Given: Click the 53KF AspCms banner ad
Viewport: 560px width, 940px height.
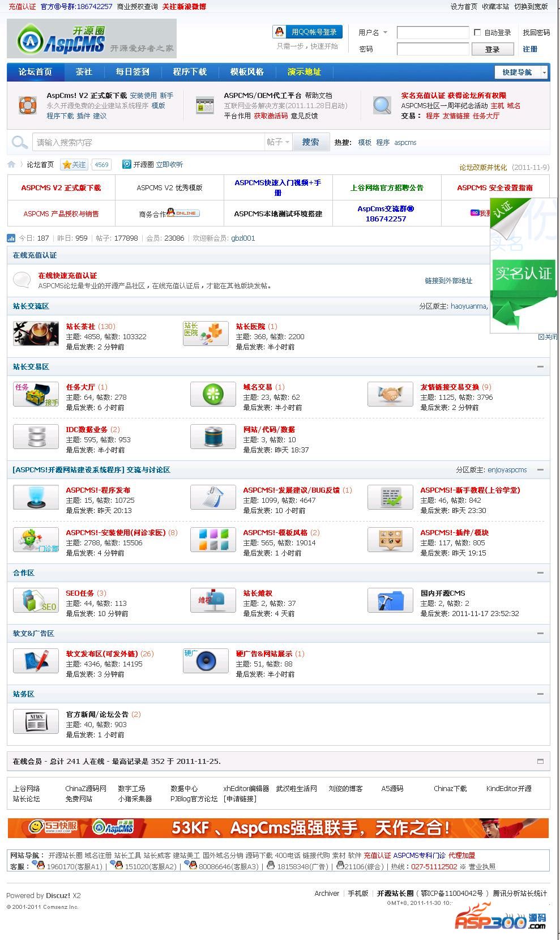Looking at the screenshot, I should tap(278, 828).
